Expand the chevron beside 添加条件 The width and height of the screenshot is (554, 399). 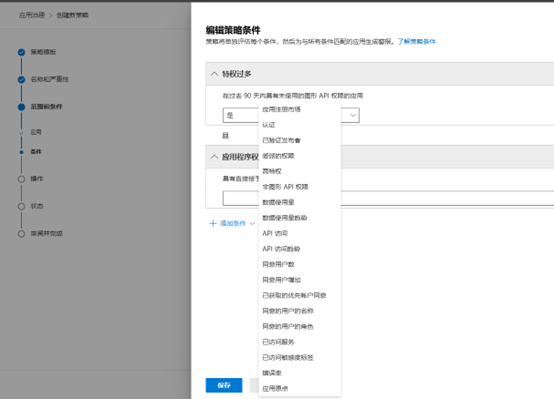[252, 223]
